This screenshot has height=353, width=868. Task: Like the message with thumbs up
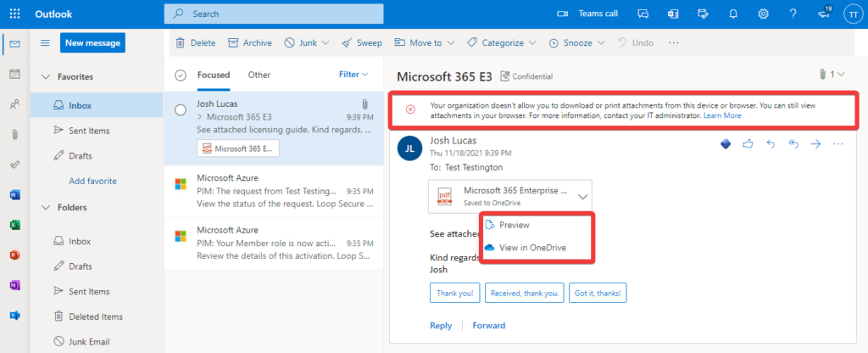(748, 144)
